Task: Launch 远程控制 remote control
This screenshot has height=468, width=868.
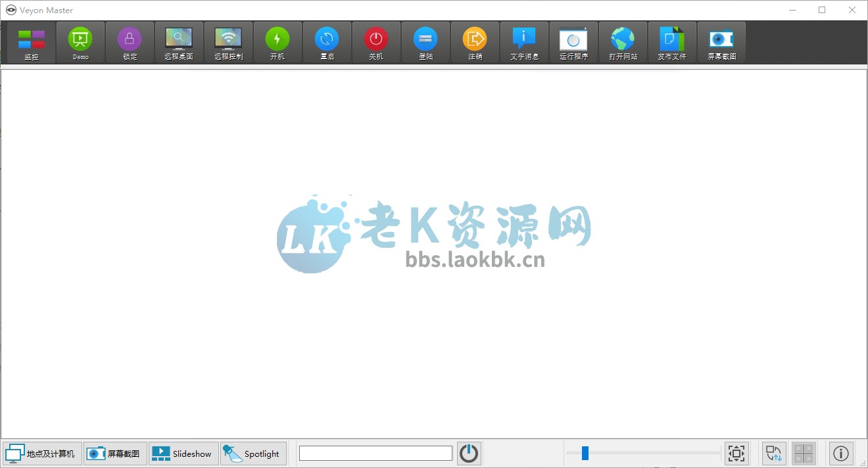Action: click(x=228, y=43)
